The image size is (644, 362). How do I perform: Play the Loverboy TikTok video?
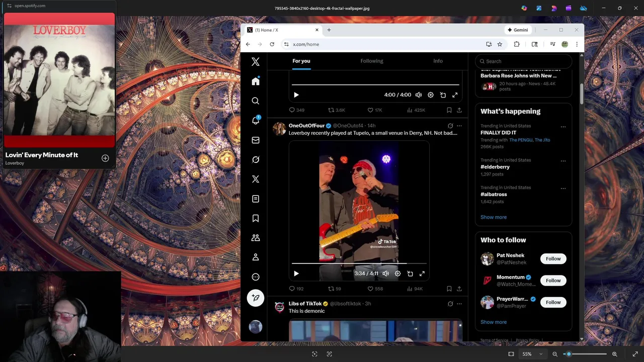coord(296,274)
